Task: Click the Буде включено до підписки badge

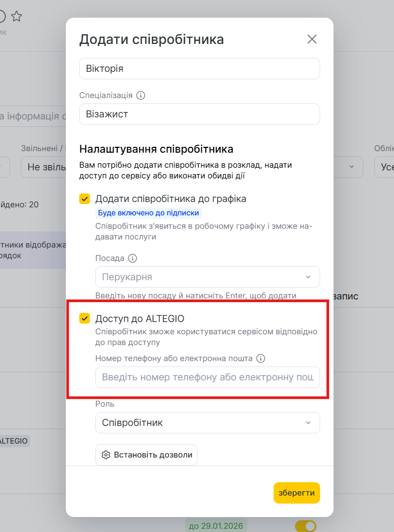Action: (x=148, y=213)
